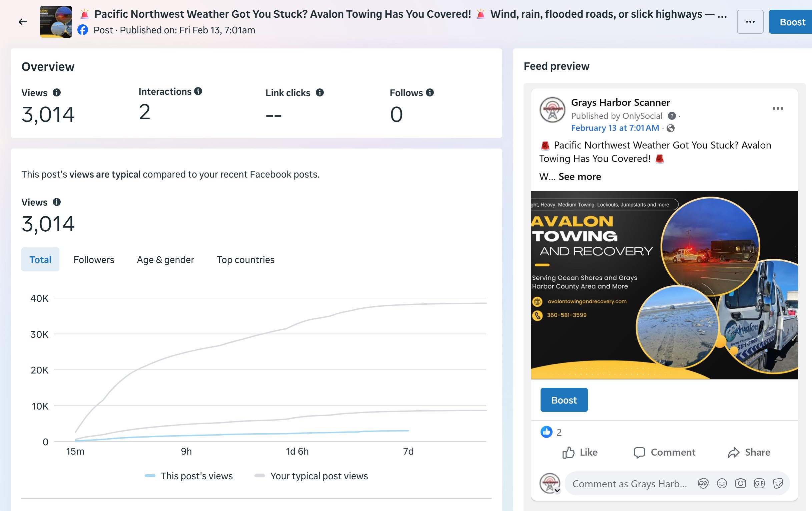This screenshot has height=511, width=812.
Task: Click the Comment as Grays Harbor input field
Action: click(629, 484)
